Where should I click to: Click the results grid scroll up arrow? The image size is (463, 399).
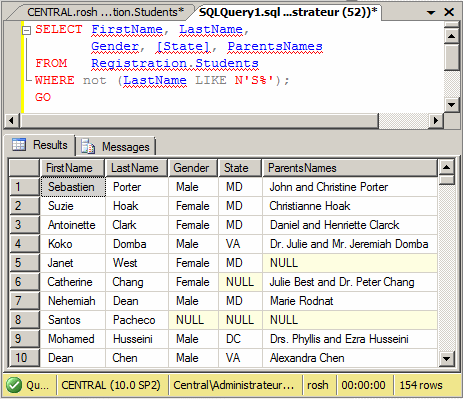tap(446, 167)
